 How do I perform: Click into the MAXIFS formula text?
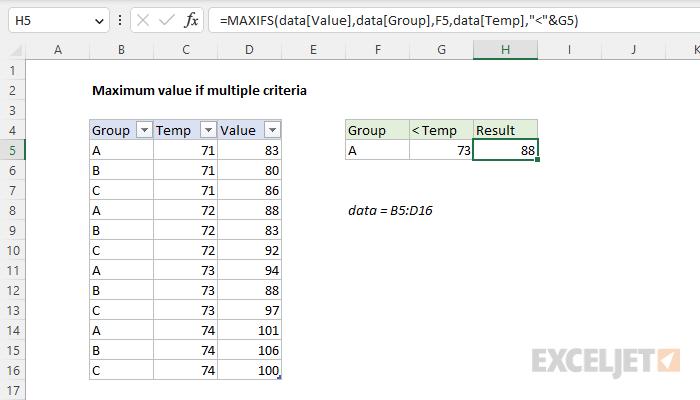coord(399,21)
